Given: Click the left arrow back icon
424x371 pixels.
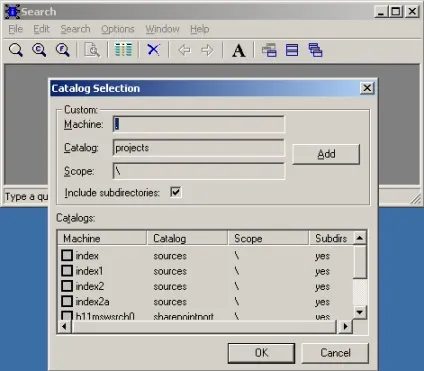Looking at the screenshot, I should 184,50.
